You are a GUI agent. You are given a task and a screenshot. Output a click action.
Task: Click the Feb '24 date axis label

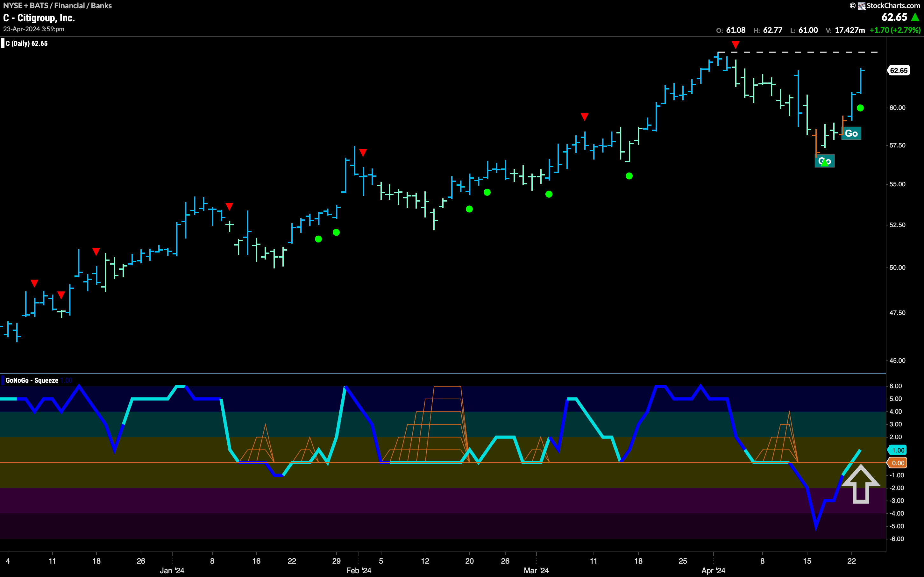point(359,571)
